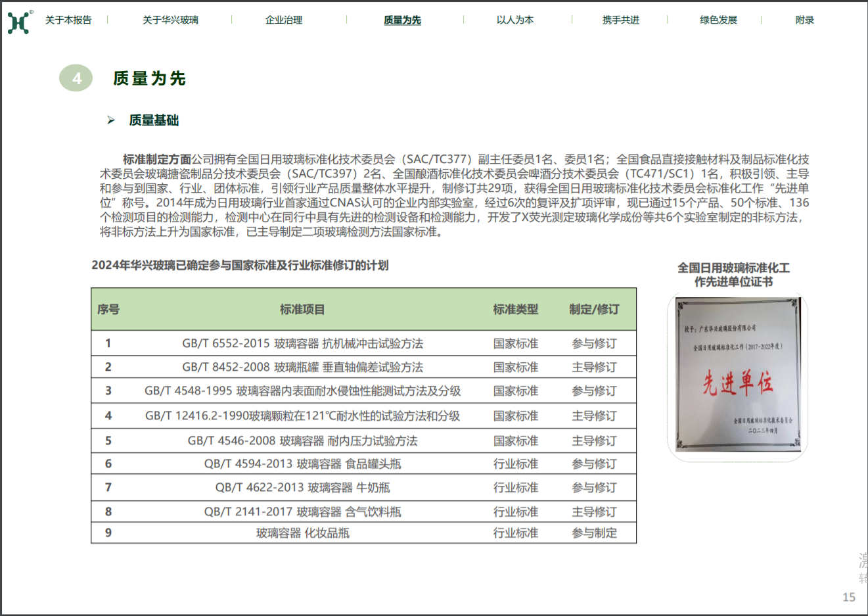Select the 质量基础 subheading
The width and height of the screenshot is (868, 616).
(154, 120)
